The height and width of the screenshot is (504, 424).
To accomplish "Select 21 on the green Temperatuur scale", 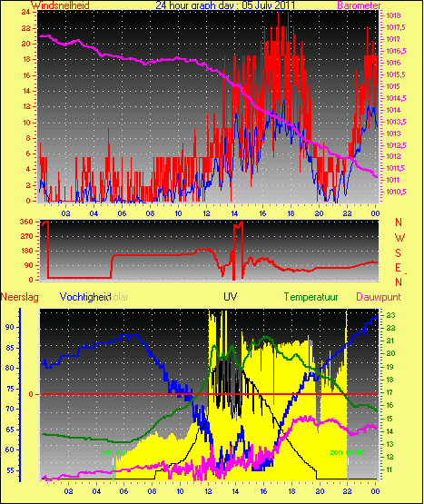I will (x=390, y=341).
